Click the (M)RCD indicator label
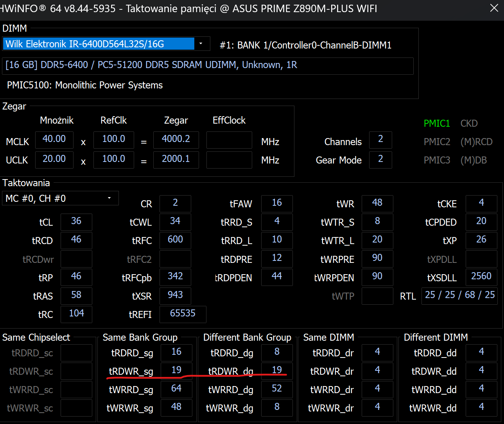Image resolution: width=504 pixels, height=424 pixels. pos(476,142)
